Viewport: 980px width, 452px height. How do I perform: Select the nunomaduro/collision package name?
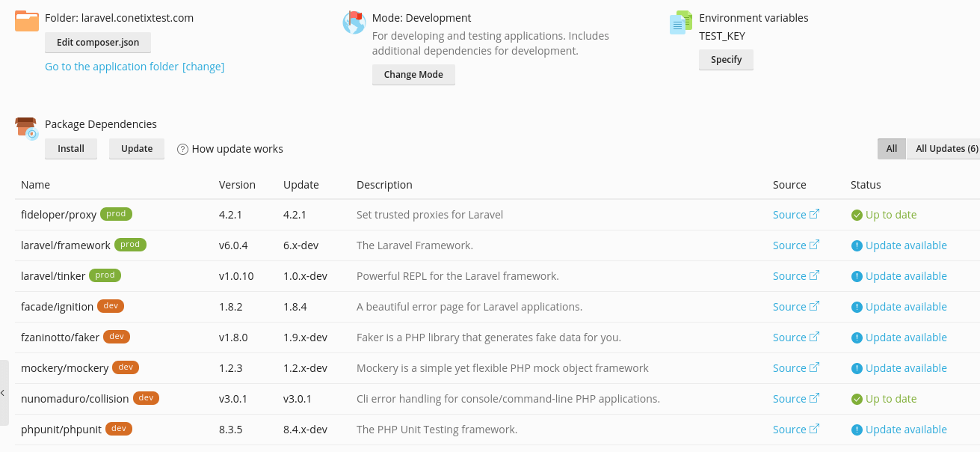(75, 399)
